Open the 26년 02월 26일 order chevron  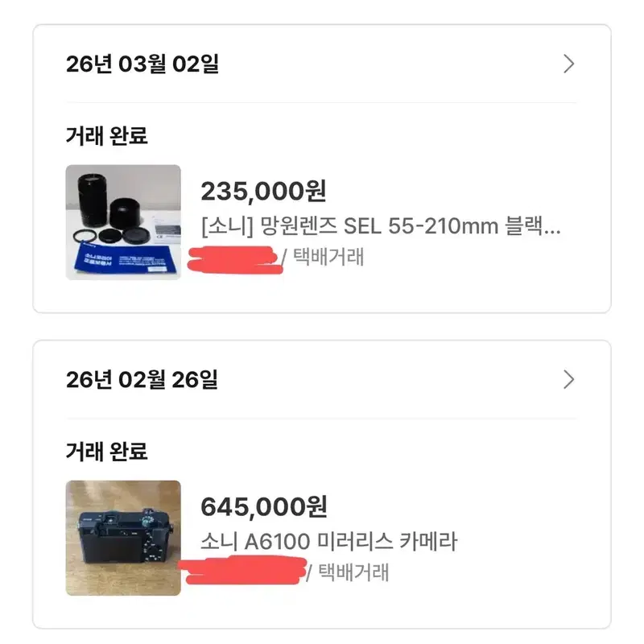tap(569, 379)
